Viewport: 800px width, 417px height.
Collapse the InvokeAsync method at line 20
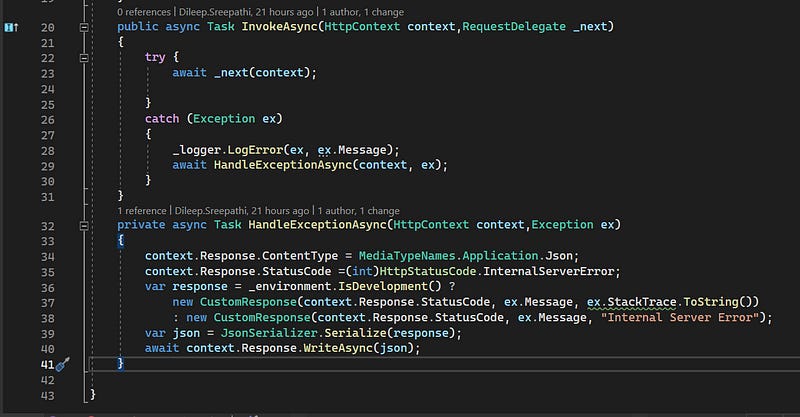click(x=84, y=28)
